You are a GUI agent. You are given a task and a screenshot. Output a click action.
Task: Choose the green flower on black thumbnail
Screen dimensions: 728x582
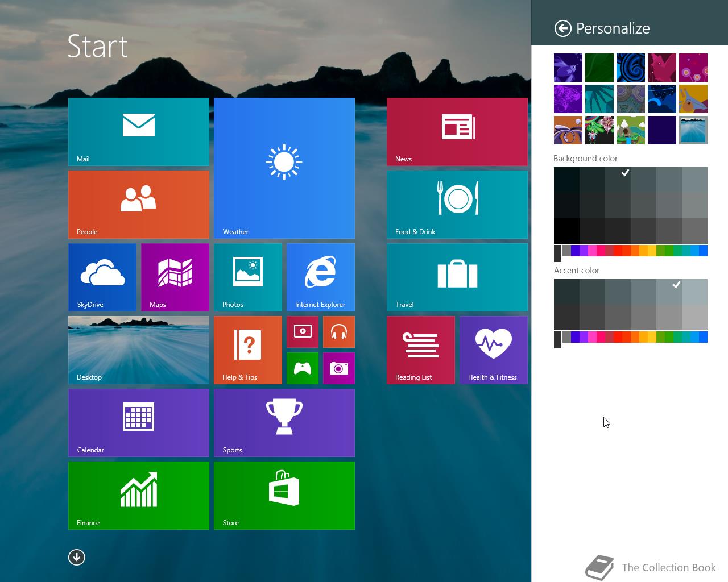point(599,130)
